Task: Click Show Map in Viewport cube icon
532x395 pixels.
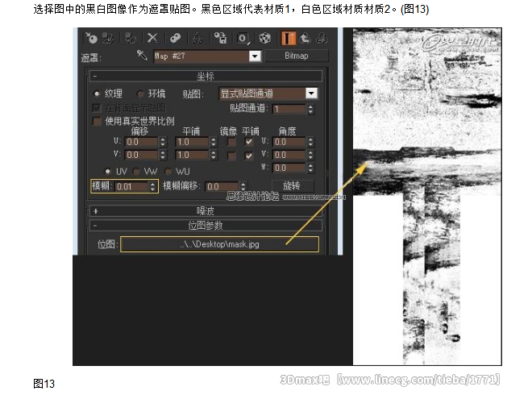Action: (x=264, y=38)
